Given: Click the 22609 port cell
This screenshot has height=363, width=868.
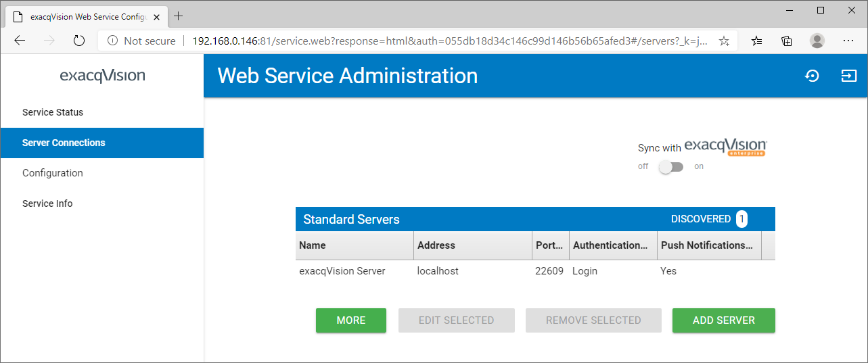Looking at the screenshot, I should [549, 271].
